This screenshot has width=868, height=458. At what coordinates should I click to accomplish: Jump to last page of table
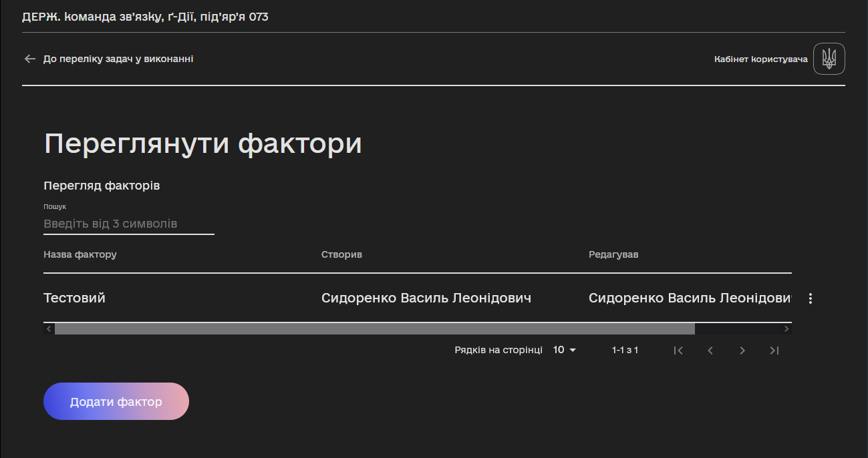click(x=774, y=350)
